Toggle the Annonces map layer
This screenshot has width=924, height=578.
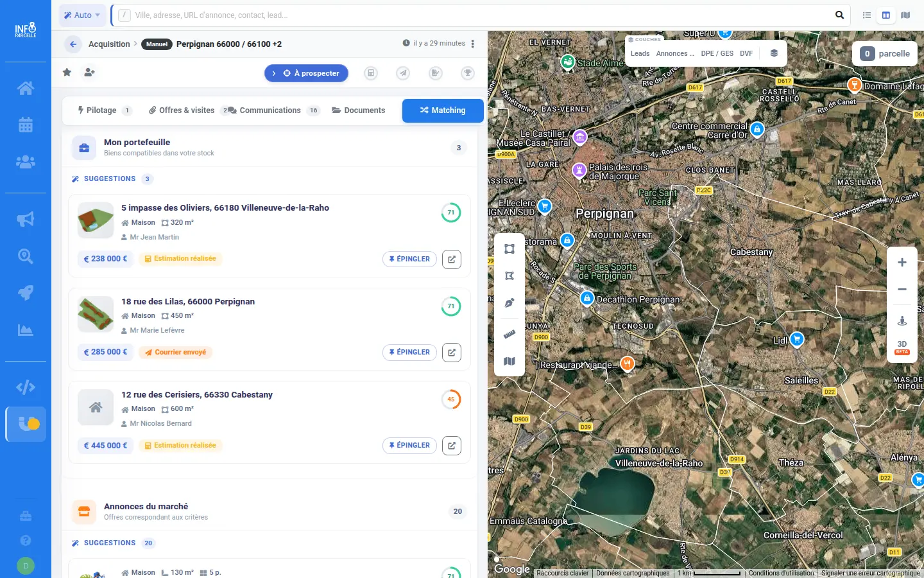click(675, 53)
